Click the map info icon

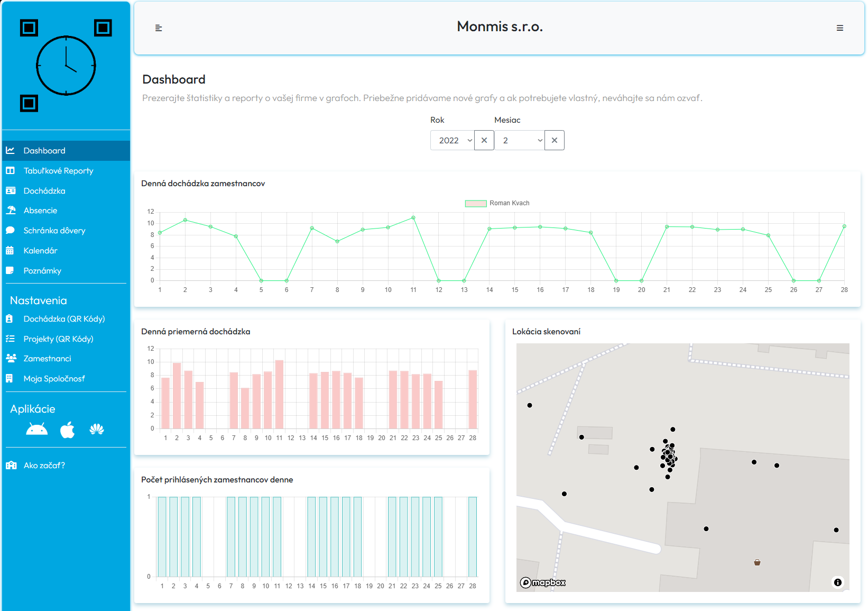(838, 582)
